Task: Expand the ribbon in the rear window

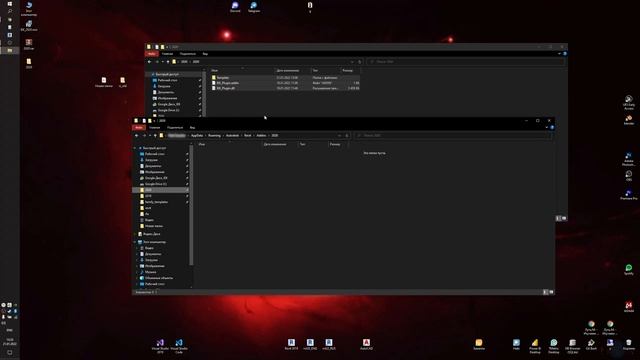Action: [560, 53]
